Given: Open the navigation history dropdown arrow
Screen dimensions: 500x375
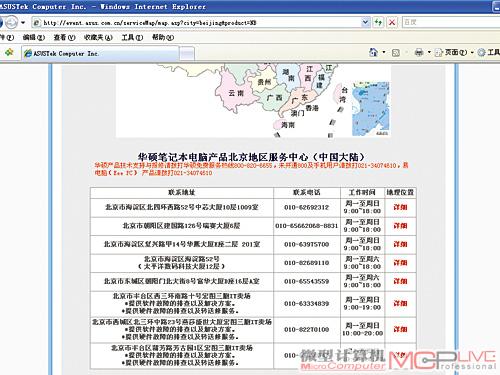Looking at the screenshot, I should coord(23,23).
